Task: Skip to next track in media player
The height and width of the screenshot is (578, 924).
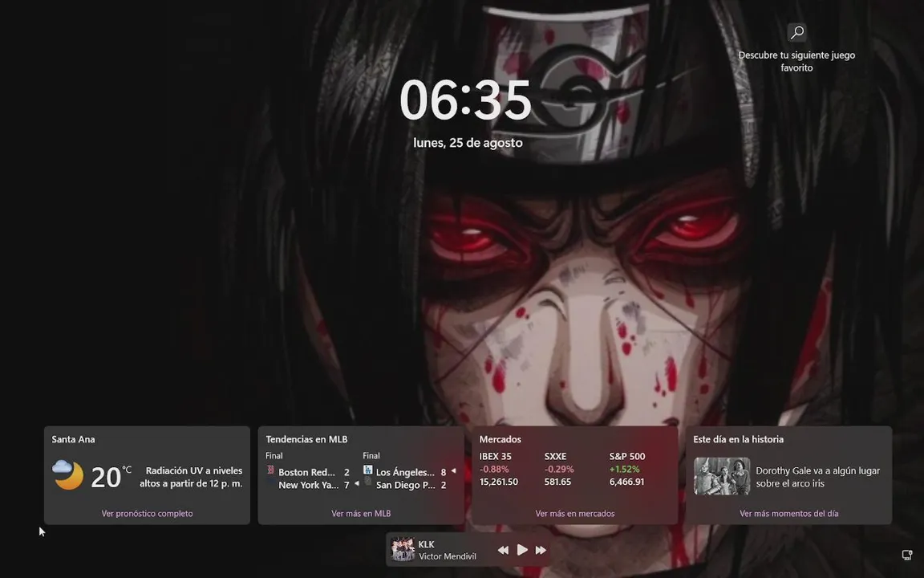Action: pos(541,550)
